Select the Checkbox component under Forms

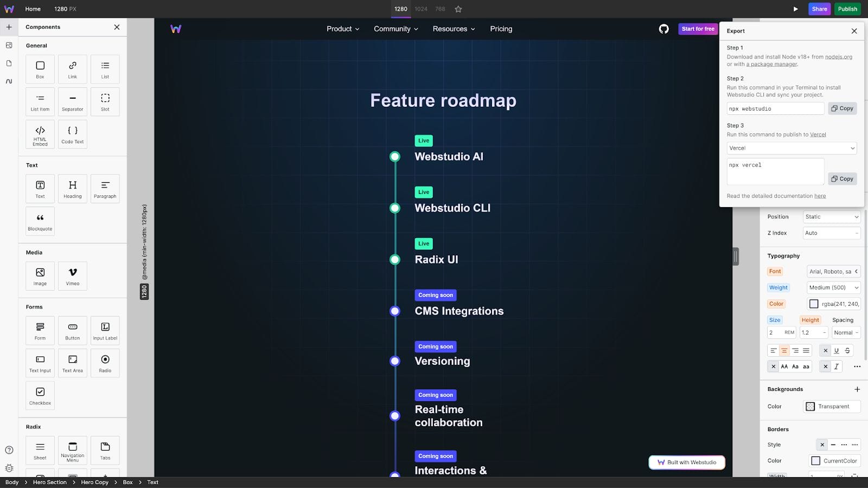40,395
